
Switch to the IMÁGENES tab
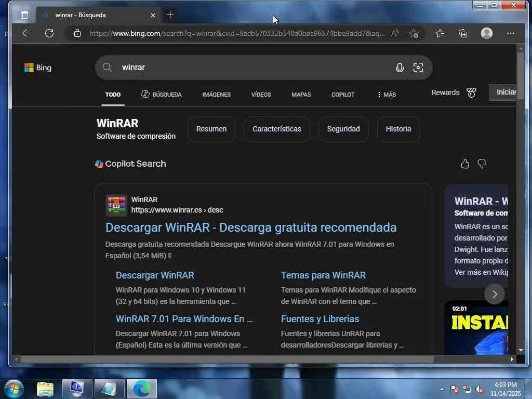pyautogui.click(x=217, y=95)
